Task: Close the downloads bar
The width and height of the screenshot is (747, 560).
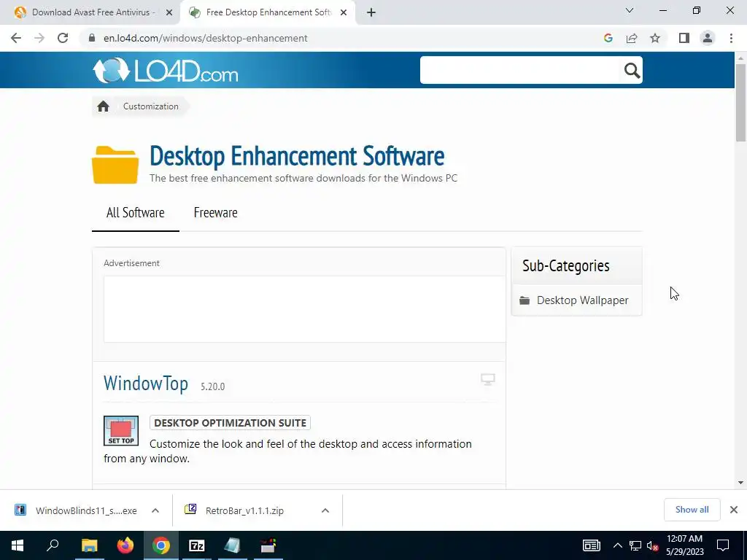Action: pyautogui.click(x=734, y=510)
